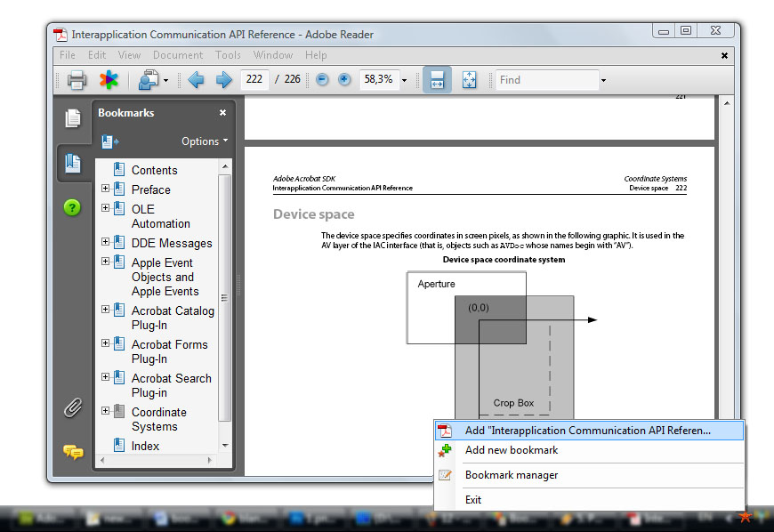Select the Index bookmark

click(x=145, y=446)
